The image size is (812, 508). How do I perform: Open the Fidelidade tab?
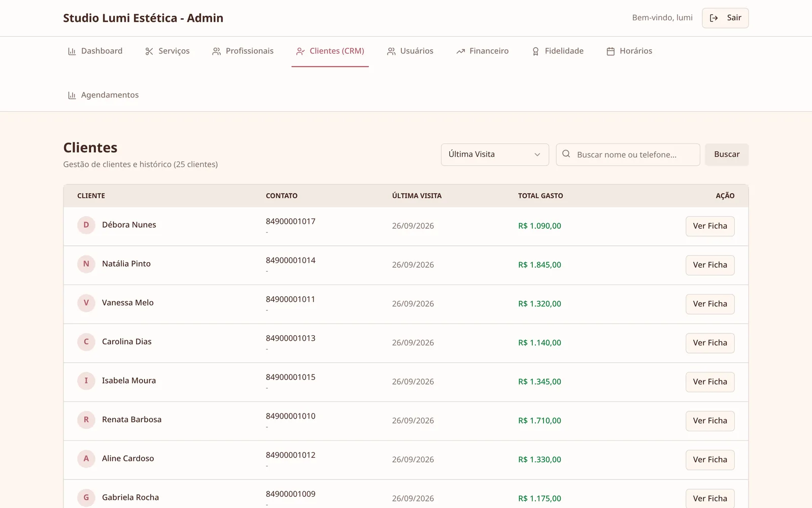(x=558, y=51)
